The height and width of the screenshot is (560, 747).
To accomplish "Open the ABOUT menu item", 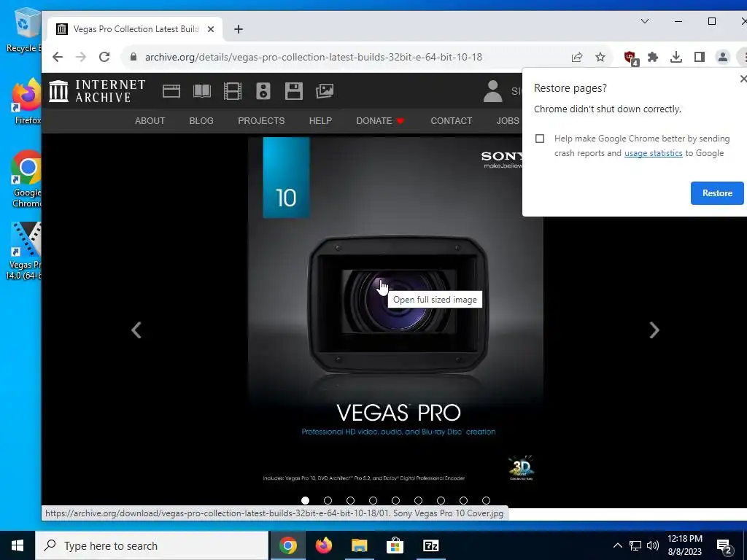I will pyautogui.click(x=150, y=121).
